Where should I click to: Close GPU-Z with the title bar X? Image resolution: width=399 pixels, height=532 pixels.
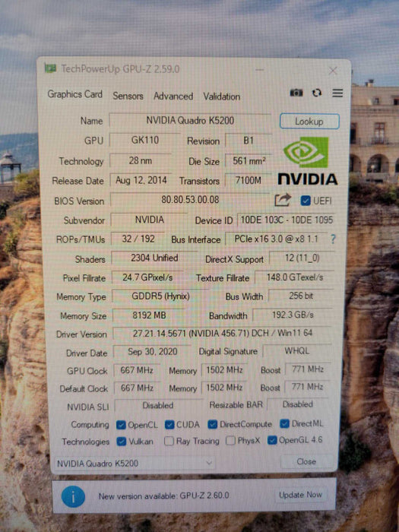[x=333, y=71]
